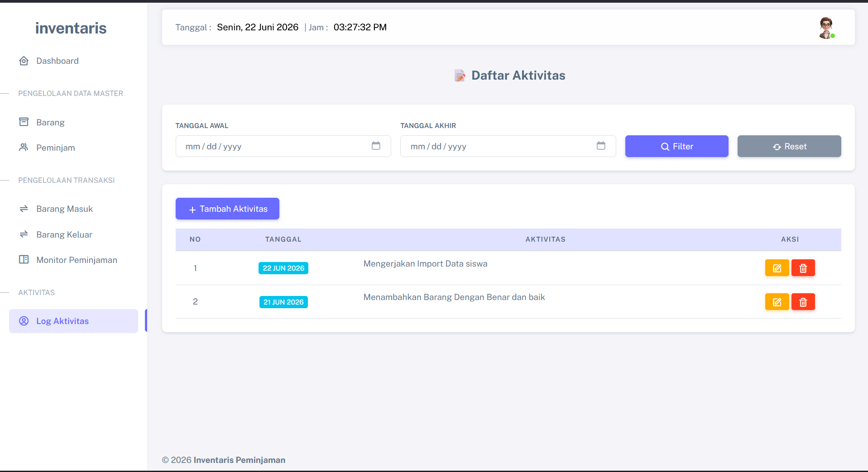Click Tambah Aktivitas button
Screen dimensions: 868x472
tap(227, 209)
